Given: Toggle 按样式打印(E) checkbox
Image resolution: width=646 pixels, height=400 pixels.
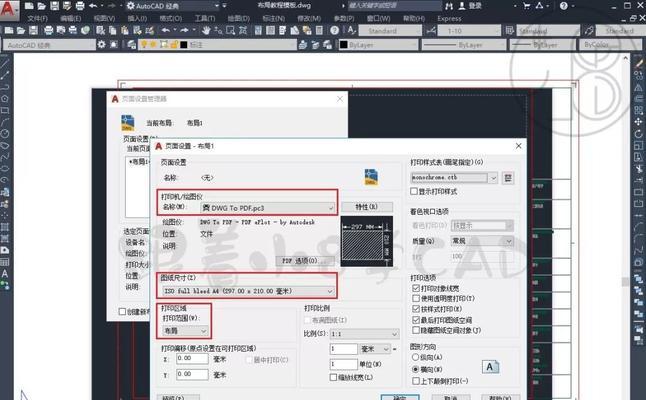Looking at the screenshot, I should tap(416, 309).
